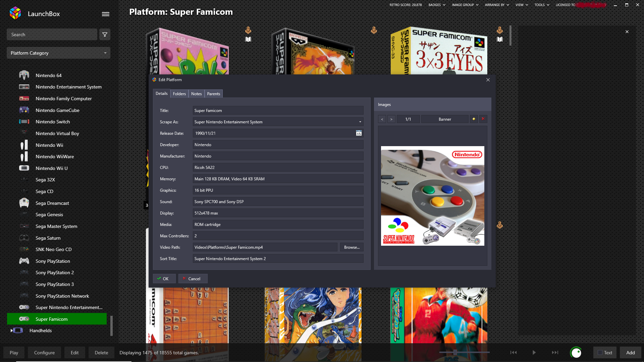Image resolution: width=644 pixels, height=362 pixels.
Task: Adjust the box size zoom slider
Action: pyautogui.click(x=455, y=352)
